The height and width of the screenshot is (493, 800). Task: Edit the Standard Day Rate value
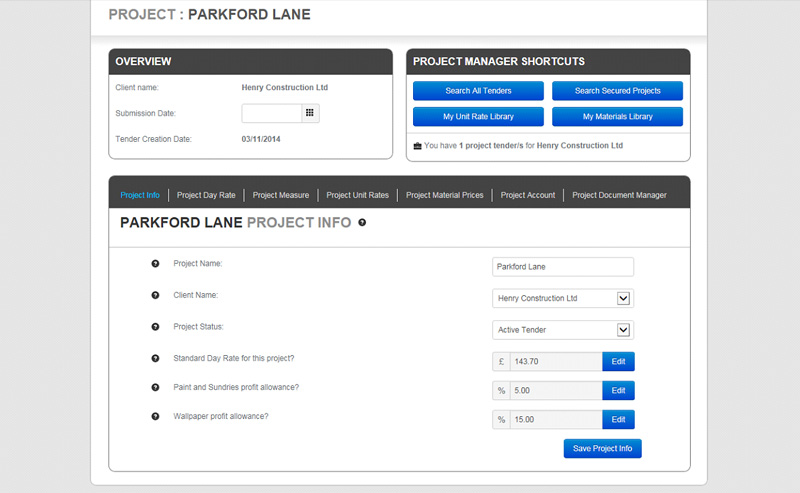click(618, 361)
